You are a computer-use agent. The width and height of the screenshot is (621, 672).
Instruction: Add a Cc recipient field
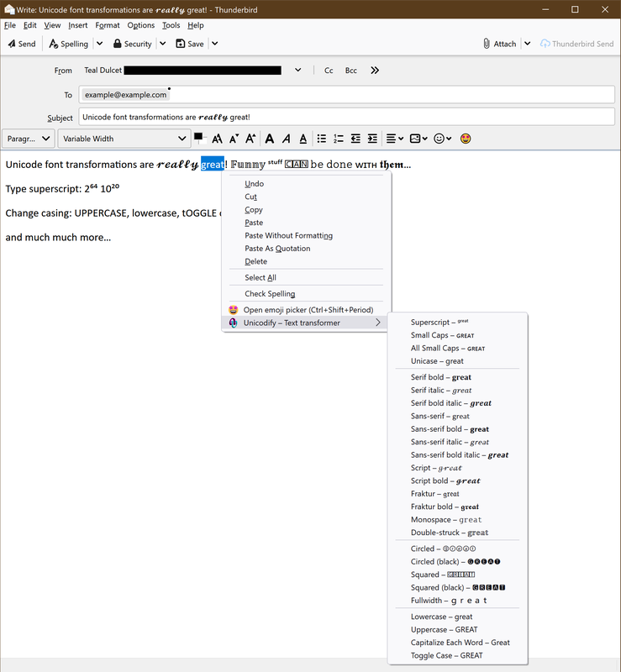click(x=329, y=71)
